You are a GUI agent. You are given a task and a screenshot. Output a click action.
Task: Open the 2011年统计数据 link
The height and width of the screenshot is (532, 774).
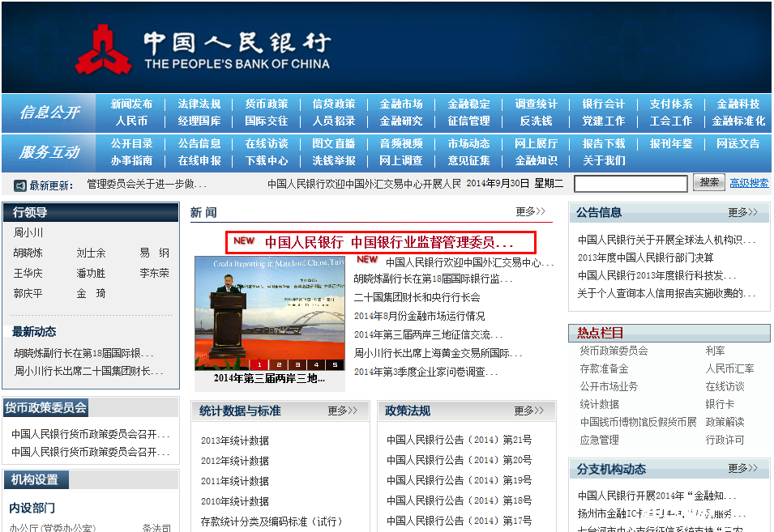pos(235,481)
